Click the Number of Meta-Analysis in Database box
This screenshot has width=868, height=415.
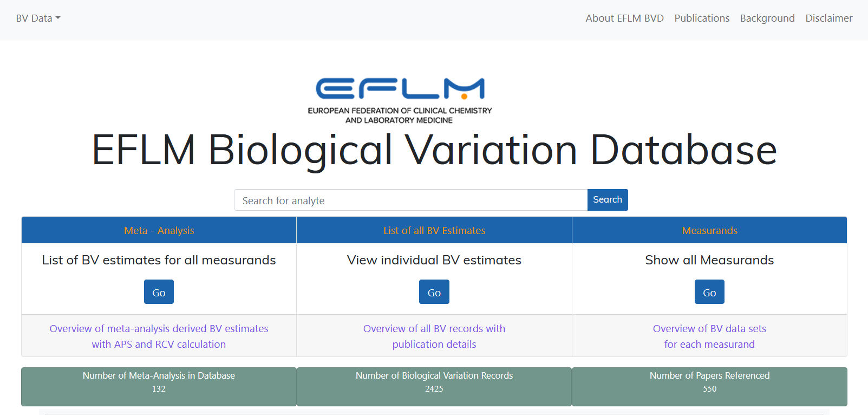159,387
